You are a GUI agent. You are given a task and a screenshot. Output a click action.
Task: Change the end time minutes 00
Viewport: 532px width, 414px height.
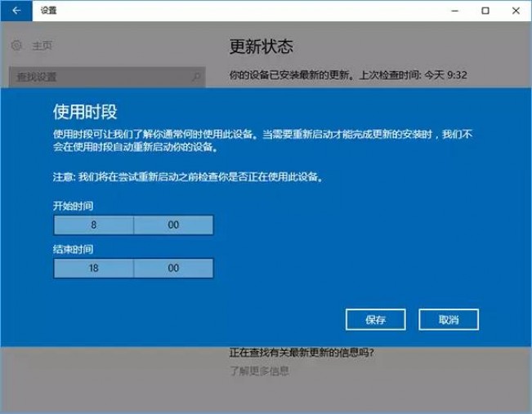(173, 268)
